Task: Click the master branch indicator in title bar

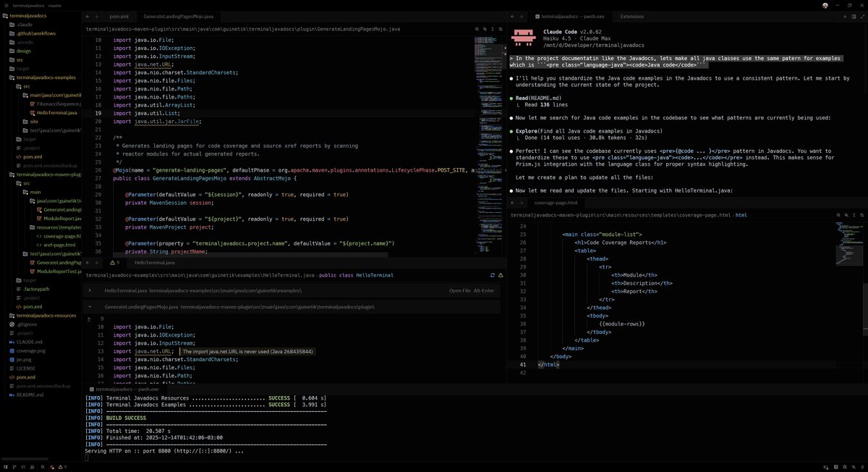Action: [x=55, y=5]
